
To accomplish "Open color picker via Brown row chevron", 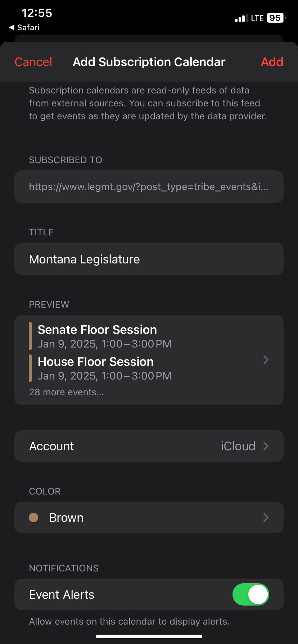I will 266,517.
